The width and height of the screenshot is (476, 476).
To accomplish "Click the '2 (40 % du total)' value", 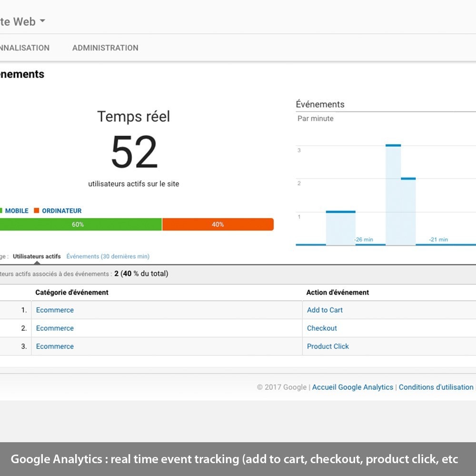I will pyautogui.click(x=141, y=274).
